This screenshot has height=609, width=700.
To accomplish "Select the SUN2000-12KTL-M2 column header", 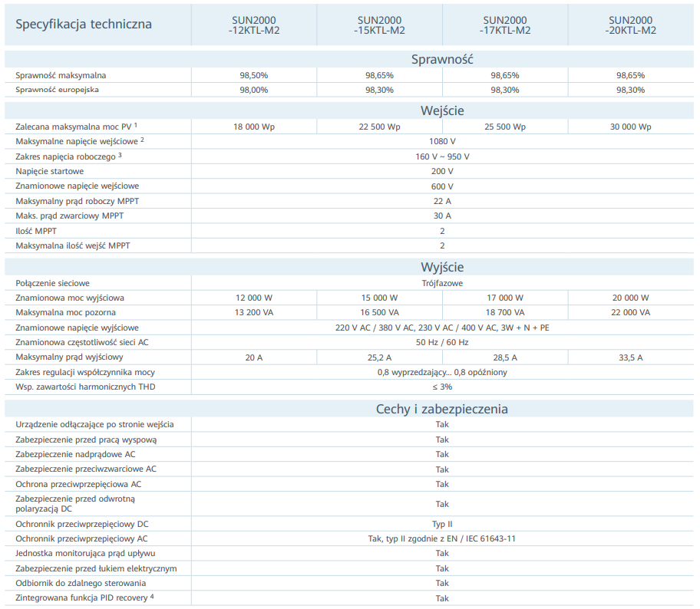I will pyautogui.click(x=254, y=25).
